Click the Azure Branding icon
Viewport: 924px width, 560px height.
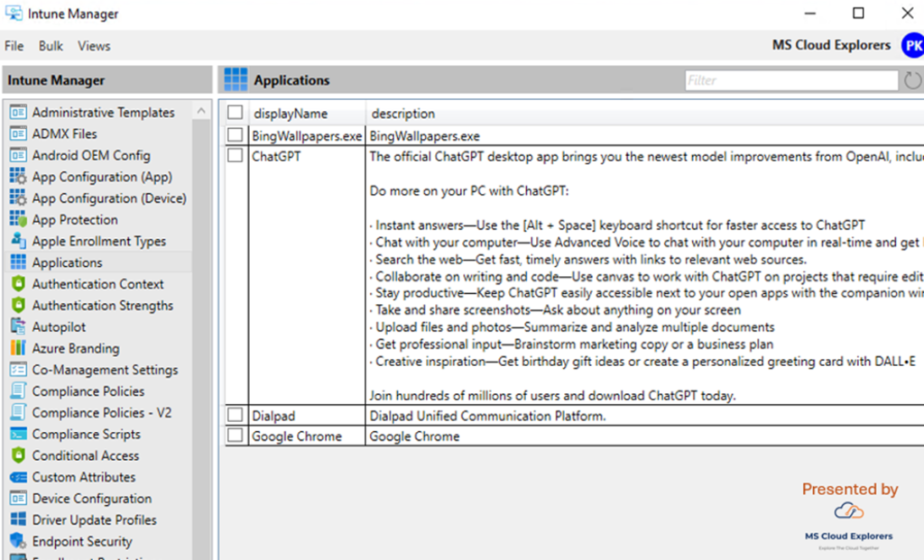pyautogui.click(x=18, y=348)
